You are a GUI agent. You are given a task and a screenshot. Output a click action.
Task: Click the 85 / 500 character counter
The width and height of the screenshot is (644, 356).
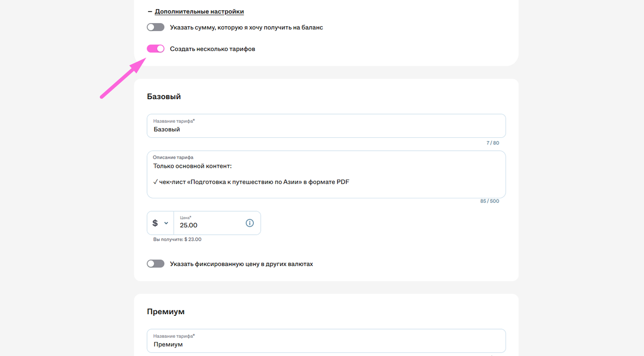489,201
